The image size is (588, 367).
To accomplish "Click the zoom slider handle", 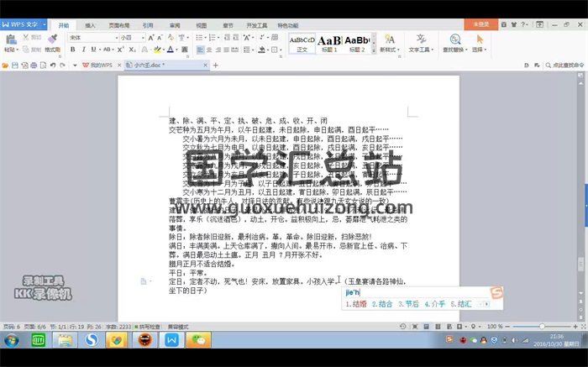I will tap(542, 327).
